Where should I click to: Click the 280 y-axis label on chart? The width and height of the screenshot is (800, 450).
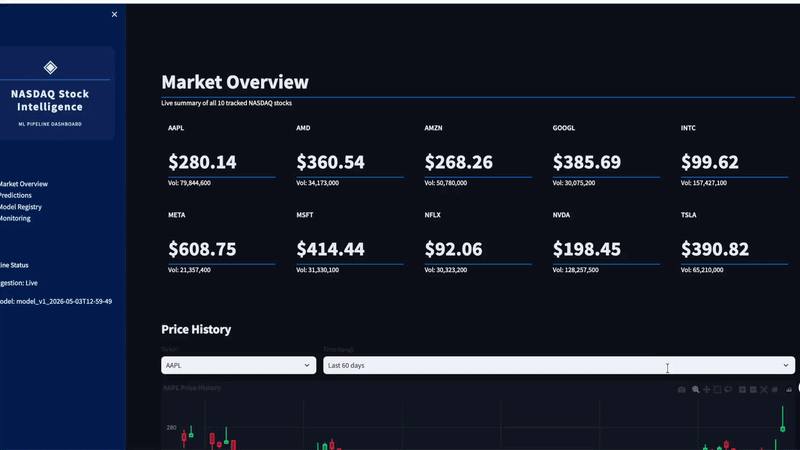pyautogui.click(x=171, y=428)
